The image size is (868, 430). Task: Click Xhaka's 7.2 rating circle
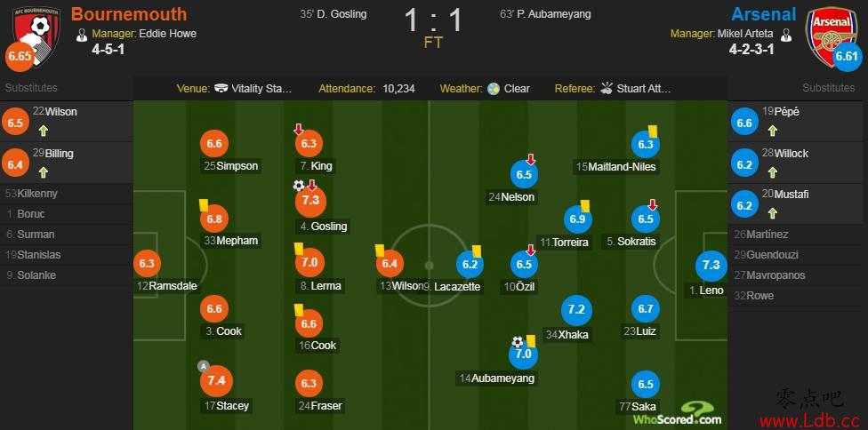[x=576, y=309]
